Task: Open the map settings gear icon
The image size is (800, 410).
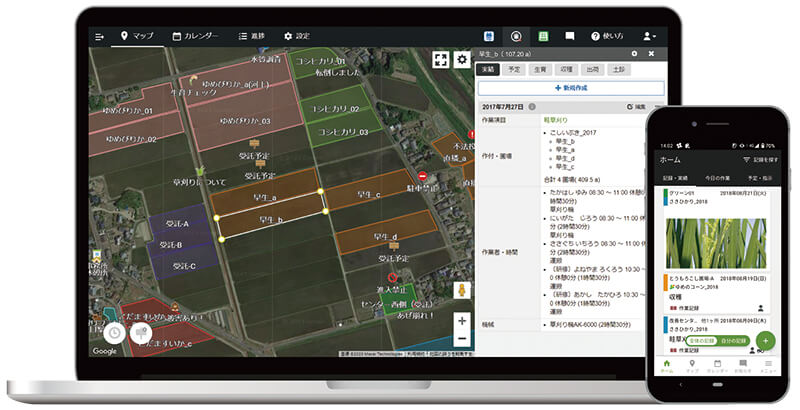Action: pyautogui.click(x=462, y=60)
